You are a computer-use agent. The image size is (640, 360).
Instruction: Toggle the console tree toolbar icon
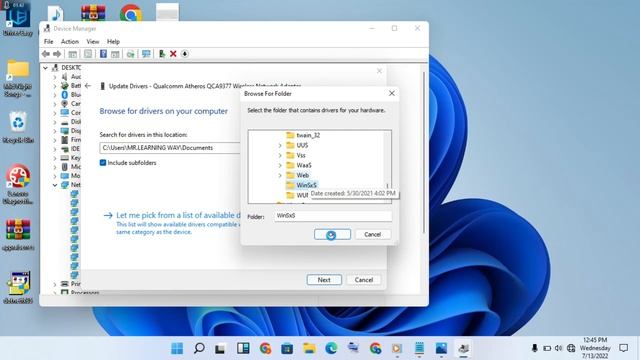(x=73, y=54)
